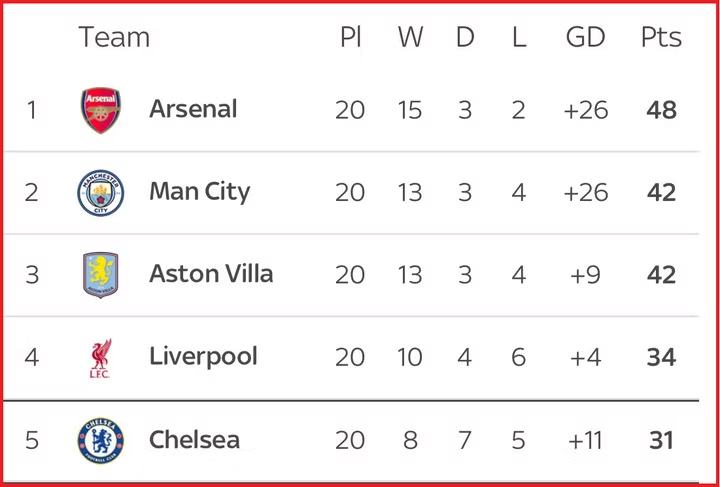Viewport: 720px width, 487px height.
Task: Click Chelsea's +11 goal difference
Action: (x=585, y=440)
